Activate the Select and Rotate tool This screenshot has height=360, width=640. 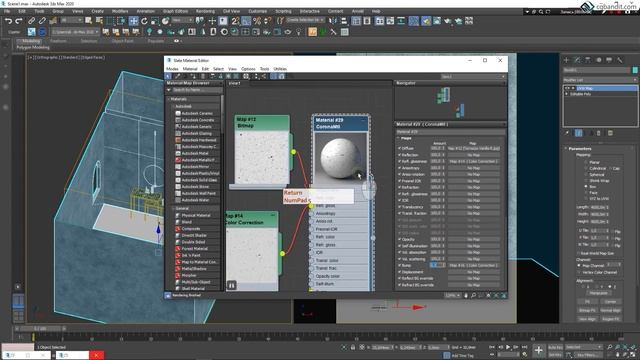(144, 21)
